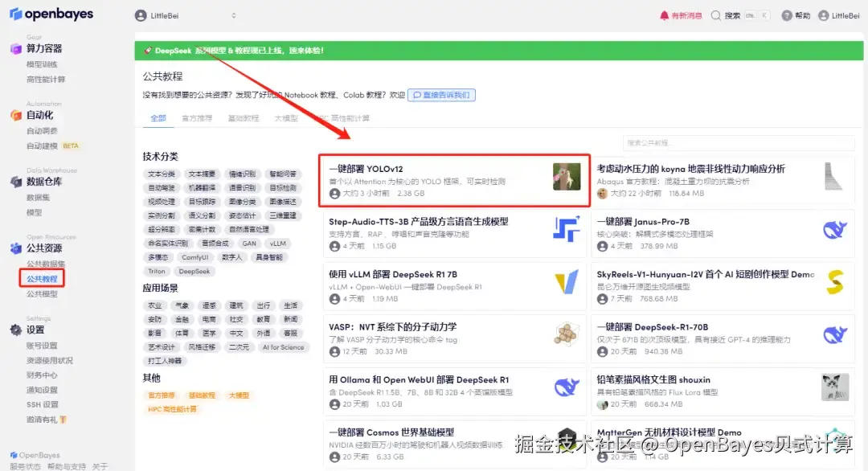The width and height of the screenshot is (868, 471).
Task: Filter by the Triton tag
Action: click(x=157, y=271)
